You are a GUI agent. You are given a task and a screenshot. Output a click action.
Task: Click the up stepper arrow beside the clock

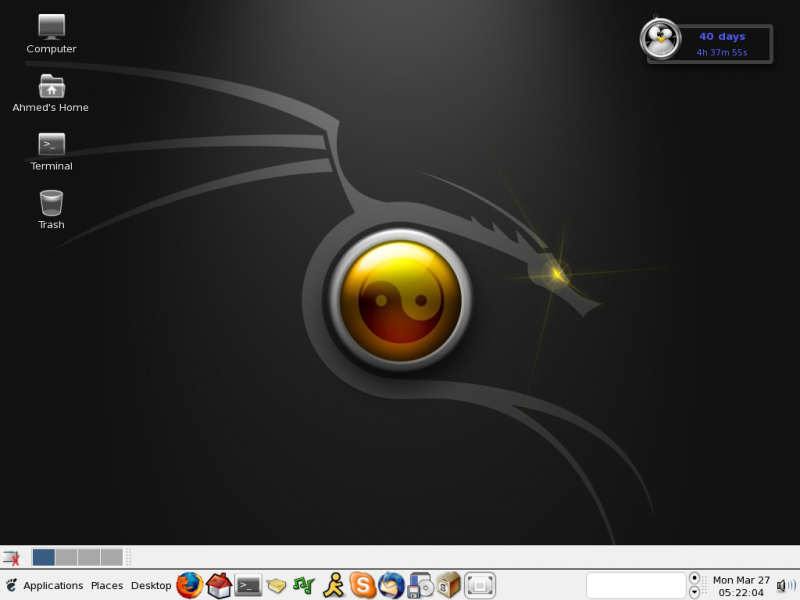pyautogui.click(x=694, y=579)
